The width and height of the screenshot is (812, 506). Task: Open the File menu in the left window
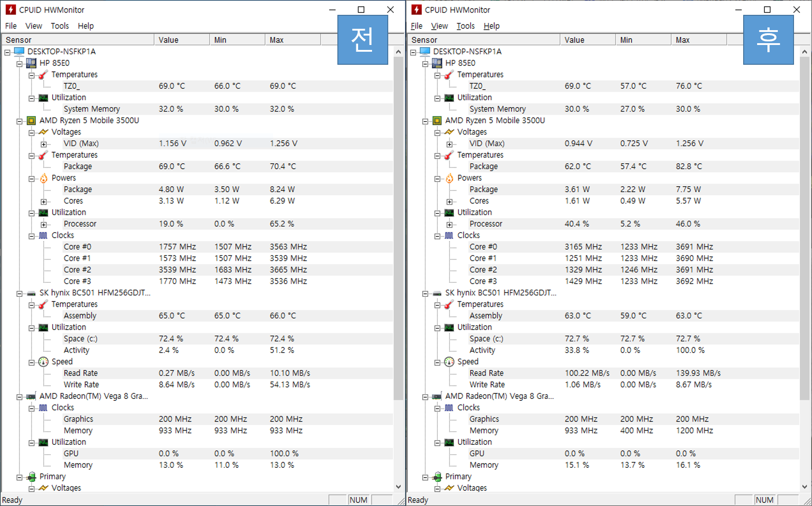pyautogui.click(x=11, y=26)
